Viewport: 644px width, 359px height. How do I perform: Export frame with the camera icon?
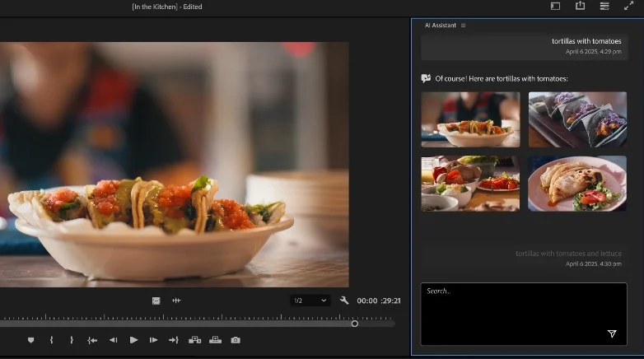click(236, 340)
